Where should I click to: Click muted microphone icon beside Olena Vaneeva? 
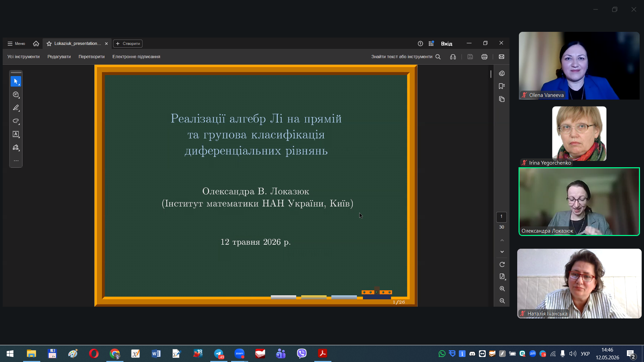pyautogui.click(x=524, y=95)
